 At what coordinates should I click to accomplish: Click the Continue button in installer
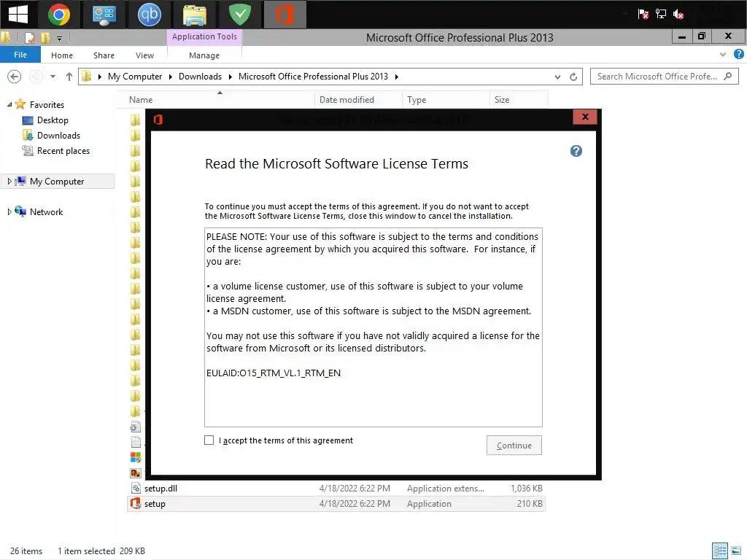pos(514,446)
